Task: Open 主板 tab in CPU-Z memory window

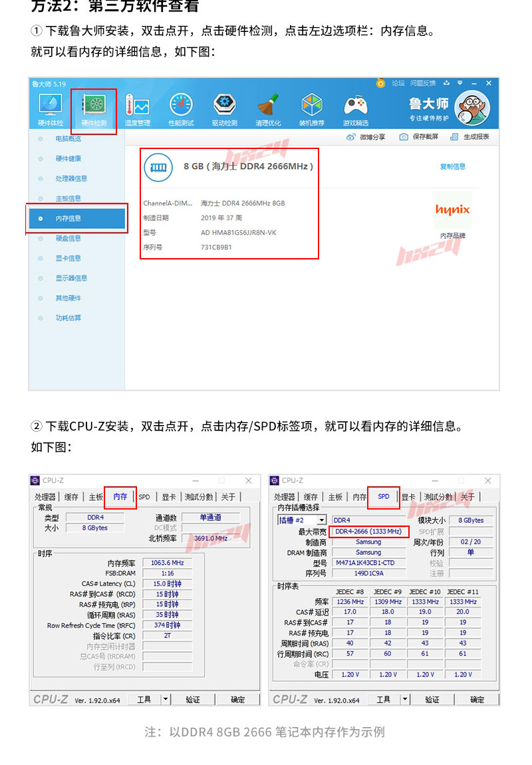Action: (96, 497)
